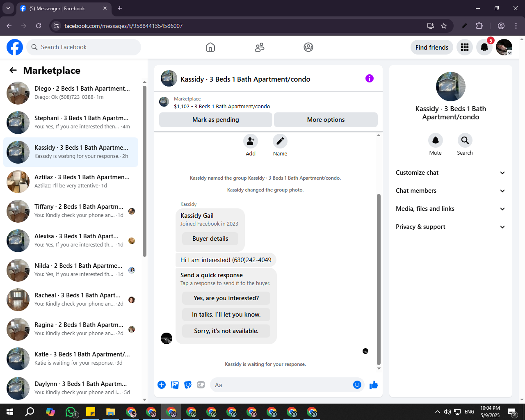Choose a sticker with the sticker icon

188,385
